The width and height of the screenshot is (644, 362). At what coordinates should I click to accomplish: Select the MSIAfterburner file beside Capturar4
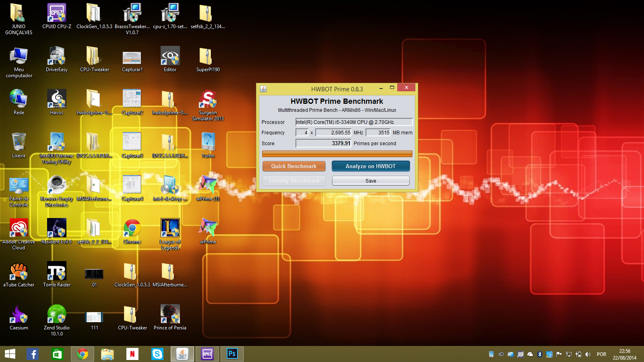tap(95, 188)
